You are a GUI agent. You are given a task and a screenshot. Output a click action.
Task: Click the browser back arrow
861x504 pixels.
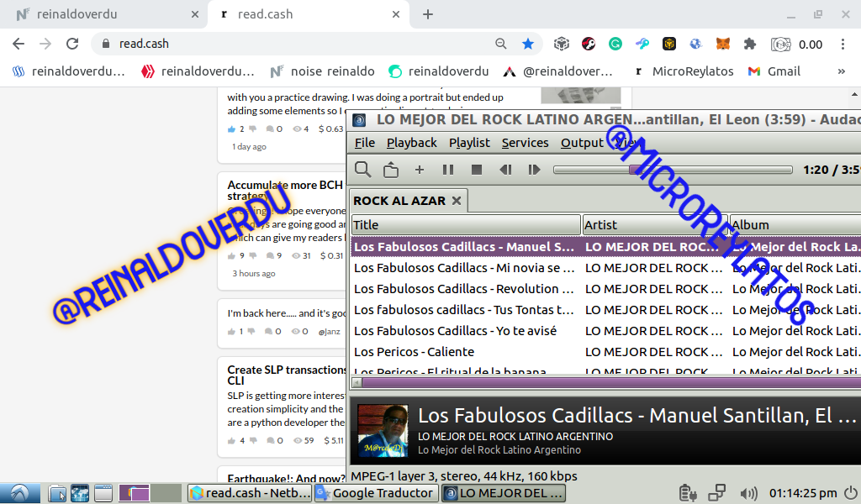pyautogui.click(x=18, y=44)
